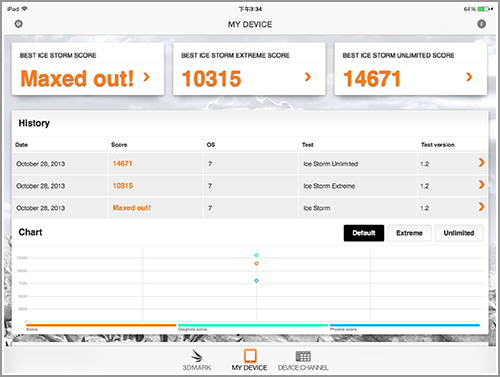Click the cyan graphics score data point
500x377 pixels.
tap(256, 255)
